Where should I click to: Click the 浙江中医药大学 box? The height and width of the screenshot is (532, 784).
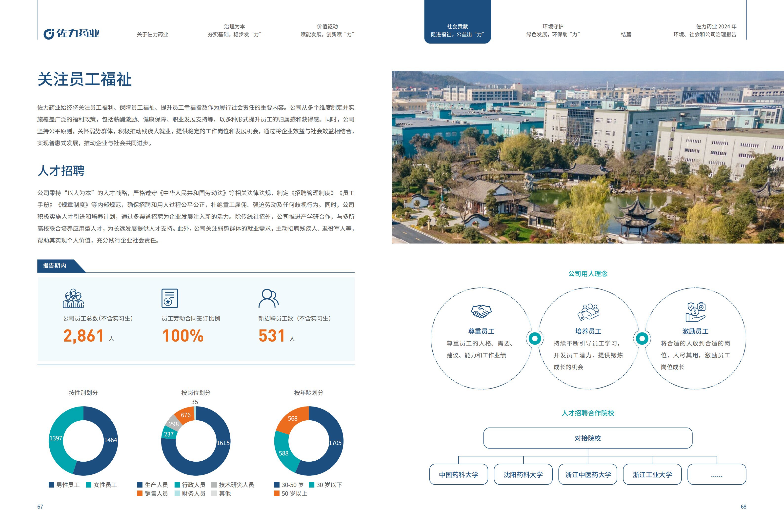pos(588,475)
